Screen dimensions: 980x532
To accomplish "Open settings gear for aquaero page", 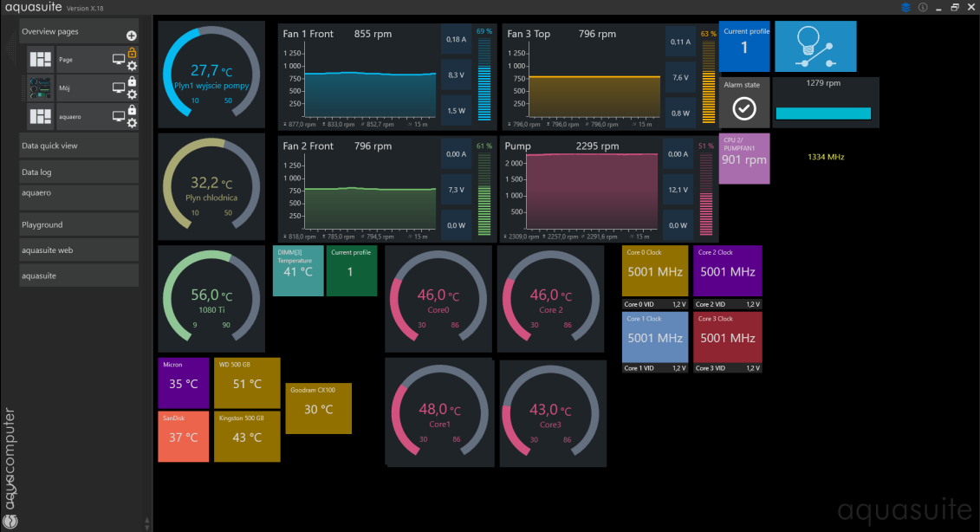I will (x=132, y=123).
